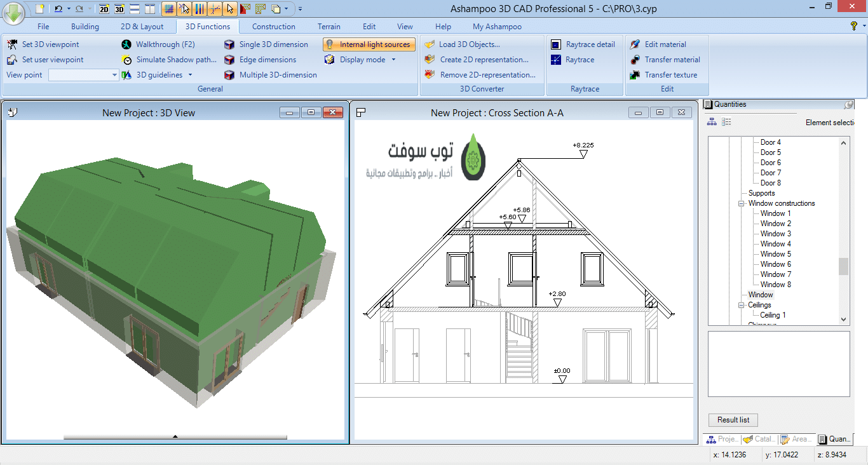Open the undo history dropdown arrow
The height and width of the screenshot is (465, 868).
click(68, 10)
